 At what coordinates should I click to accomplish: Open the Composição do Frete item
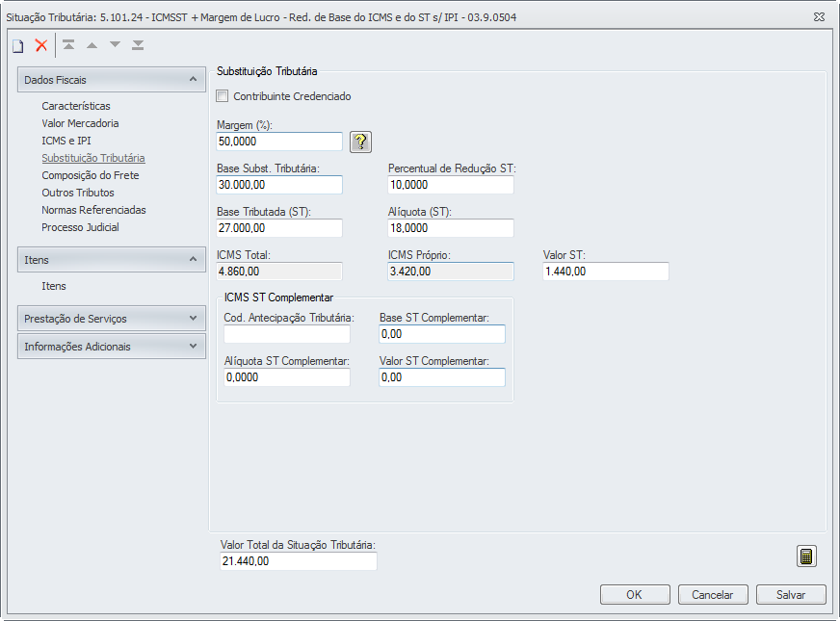point(91,175)
